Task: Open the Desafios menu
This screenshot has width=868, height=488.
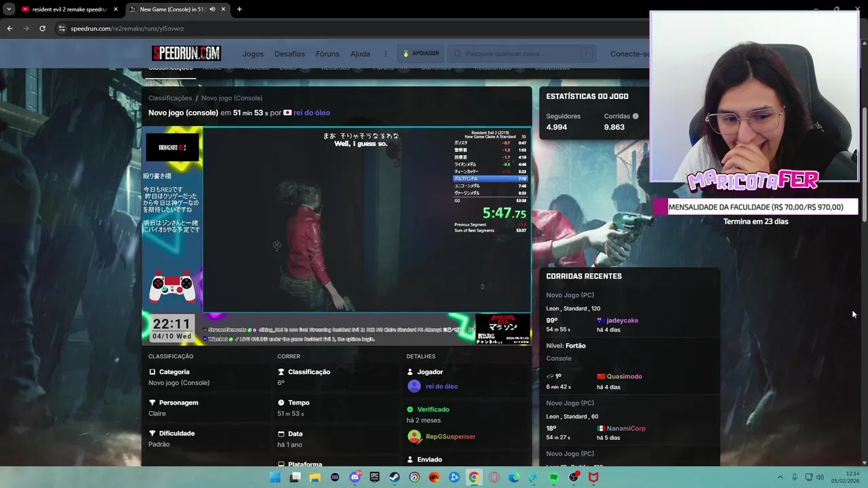Action: [290, 54]
